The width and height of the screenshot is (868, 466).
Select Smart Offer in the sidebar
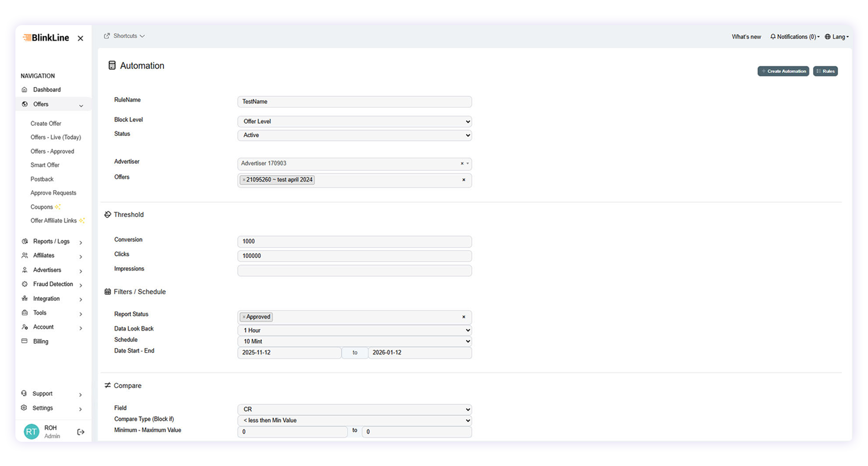[45, 165]
